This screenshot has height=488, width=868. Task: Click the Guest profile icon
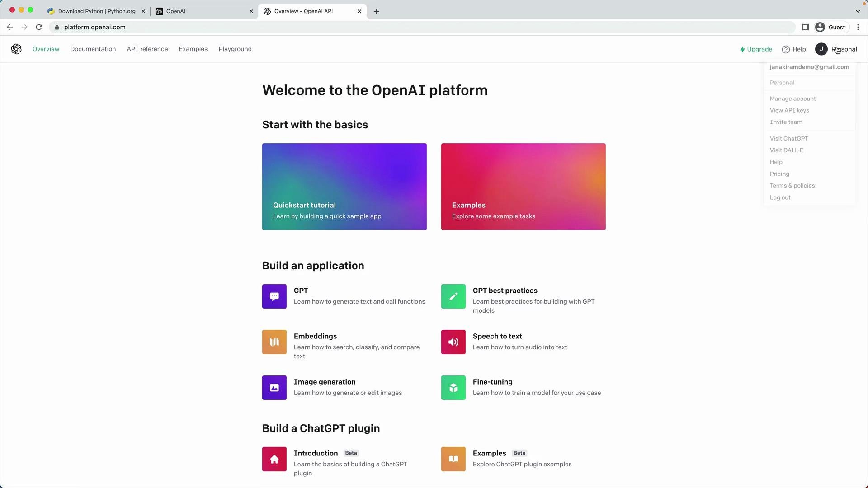820,27
